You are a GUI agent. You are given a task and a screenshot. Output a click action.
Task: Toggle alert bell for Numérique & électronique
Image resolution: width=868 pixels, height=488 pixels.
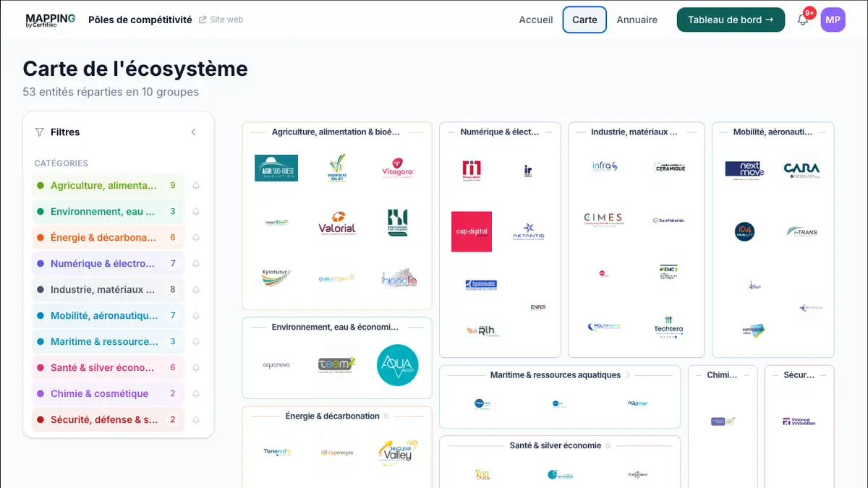196,264
